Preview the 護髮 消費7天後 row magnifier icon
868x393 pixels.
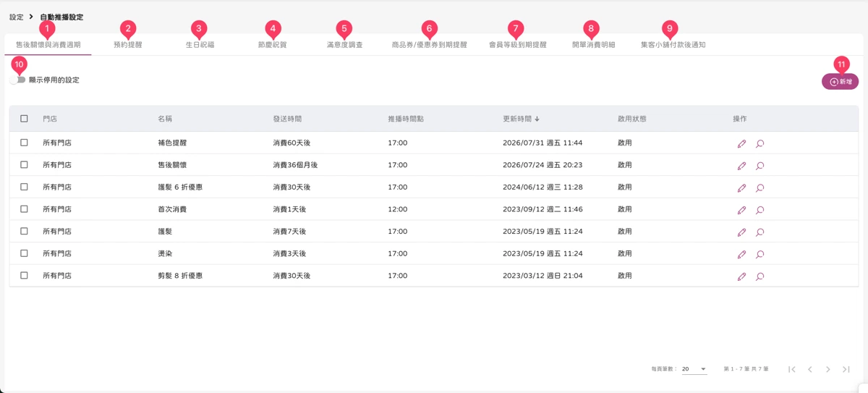(760, 232)
